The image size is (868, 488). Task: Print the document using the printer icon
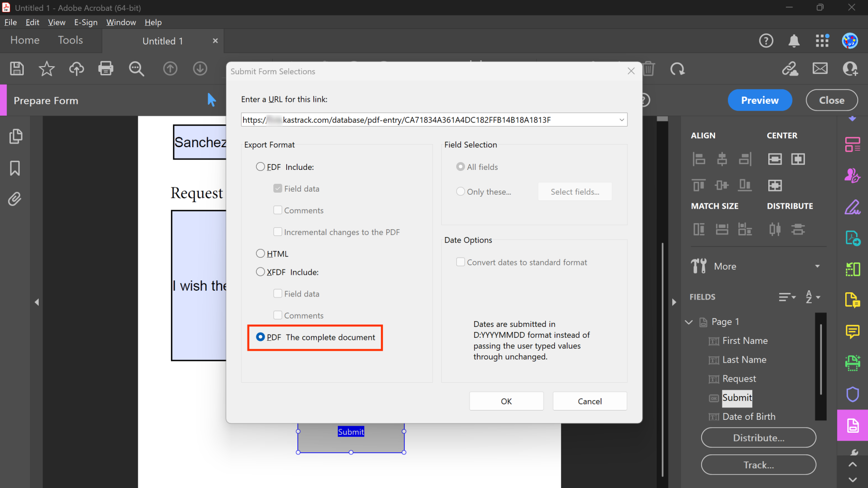pyautogui.click(x=106, y=69)
